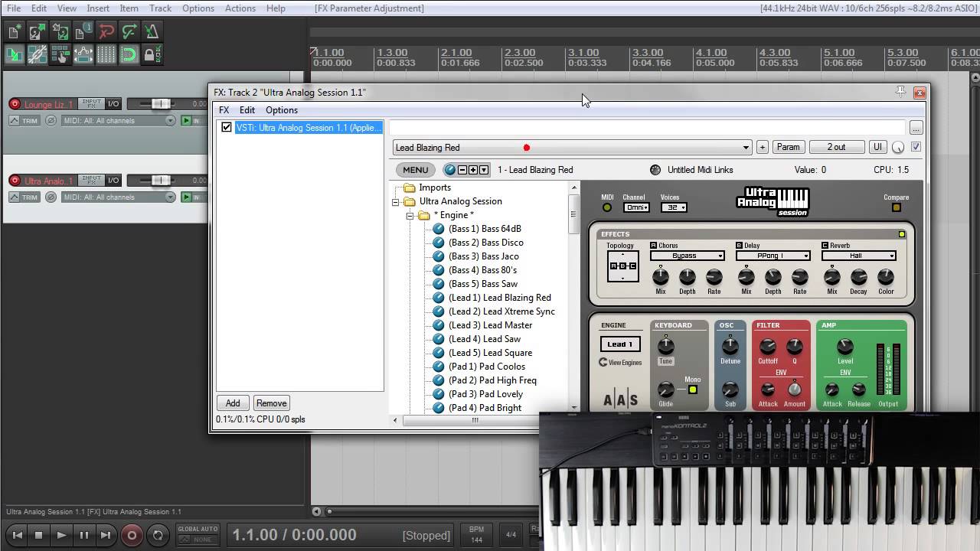Toggle grid lines toolbar icon
Image resolution: width=980 pixels, height=551 pixels.
tap(106, 54)
